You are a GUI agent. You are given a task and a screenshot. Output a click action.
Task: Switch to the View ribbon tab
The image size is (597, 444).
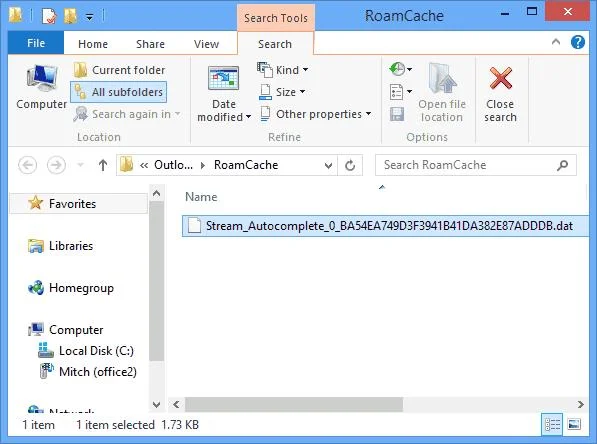coord(206,44)
